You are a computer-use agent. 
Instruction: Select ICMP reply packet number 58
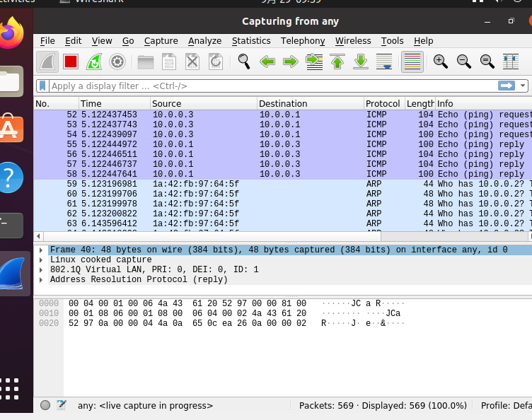(x=283, y=174)
